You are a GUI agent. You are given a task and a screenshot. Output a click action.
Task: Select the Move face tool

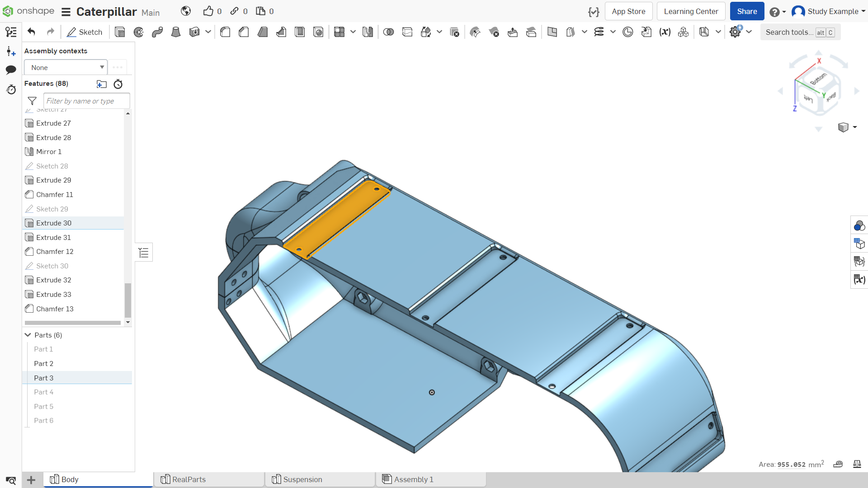coord(513,32)
